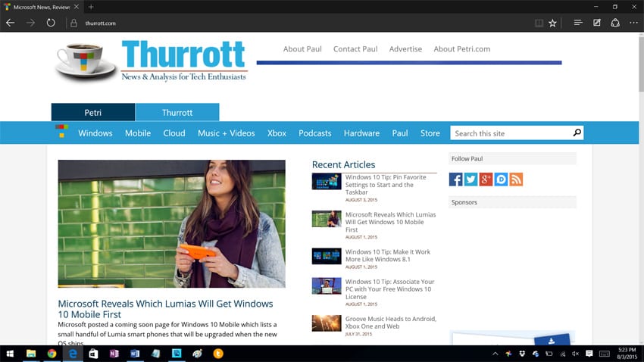Open article Pin Favorite Settings to Start
644x362 pixels.
(x=386, y=185)
